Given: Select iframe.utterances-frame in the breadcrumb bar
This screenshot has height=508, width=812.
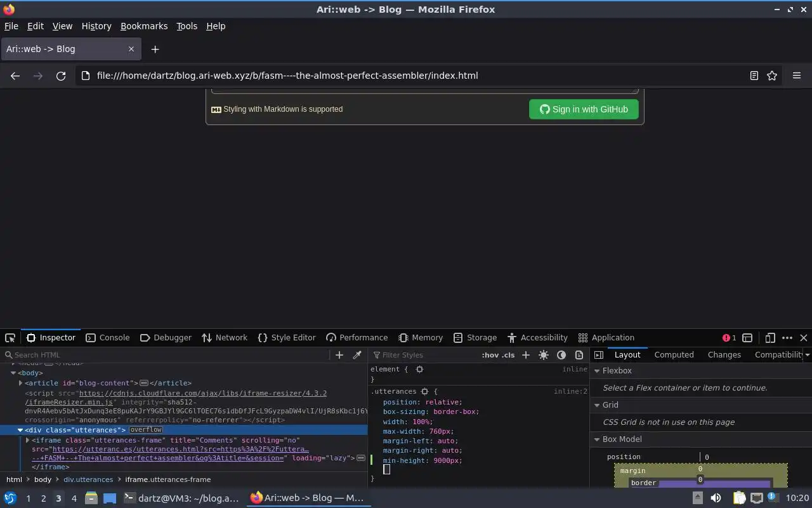Looking at the screenshot, I should point(168,479).
